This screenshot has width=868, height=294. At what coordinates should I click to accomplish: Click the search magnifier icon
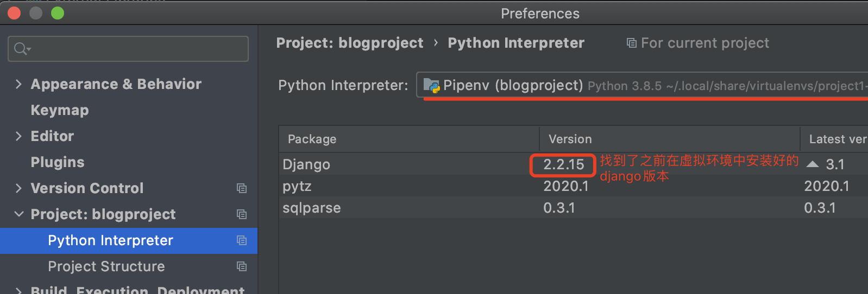coord(21,49)
